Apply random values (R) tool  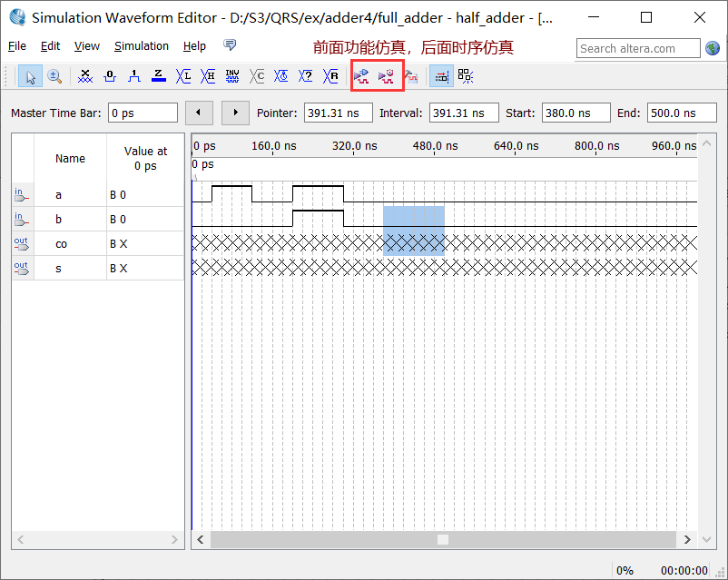tap(330, 76)
